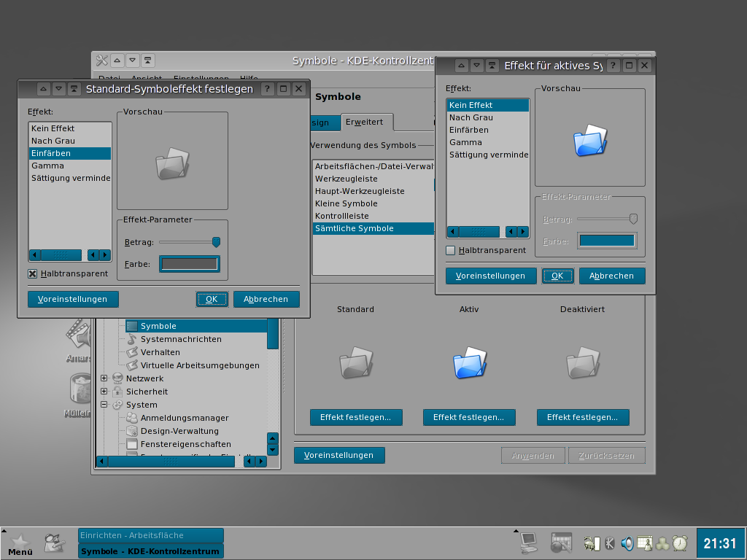Click OK in Standard-Symboleffekt dialog
This screenshot has height=560, width=747.
click(x=212, y=299)
